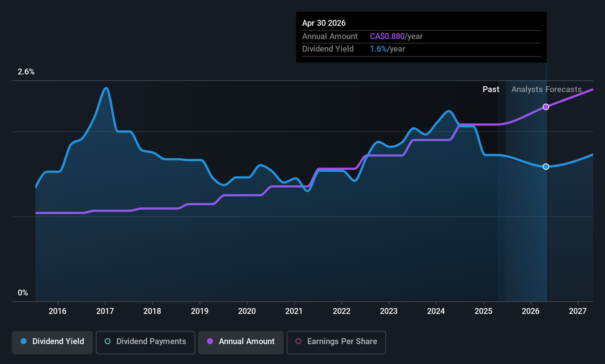Click the Apr 30 2026 tooltip date
605x364 pixels.
coord(324,23)
